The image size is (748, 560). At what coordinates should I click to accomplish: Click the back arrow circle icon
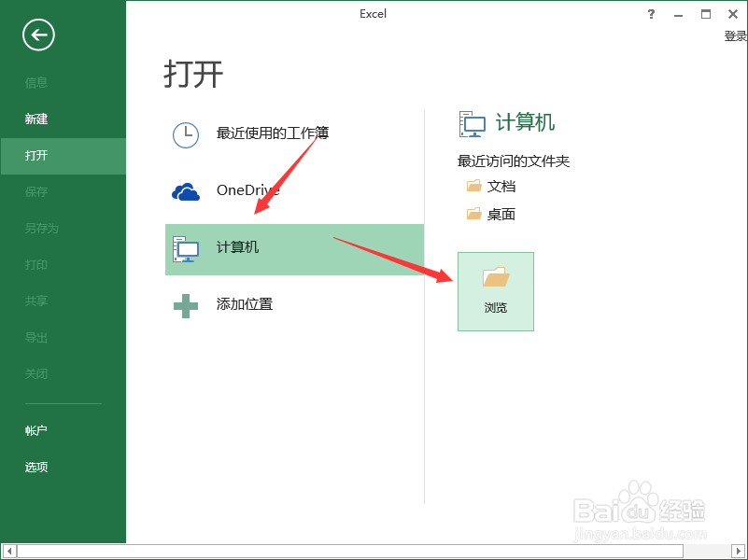(37, 35)
